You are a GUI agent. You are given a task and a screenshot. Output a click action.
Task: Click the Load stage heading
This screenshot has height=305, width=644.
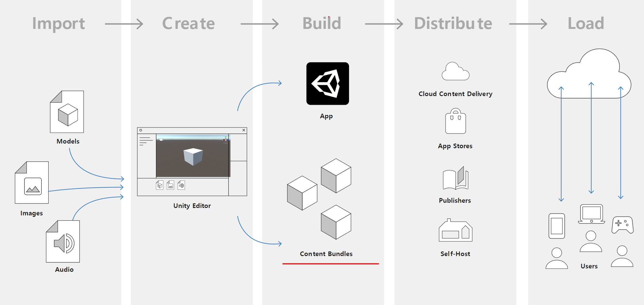pos(586,23)
